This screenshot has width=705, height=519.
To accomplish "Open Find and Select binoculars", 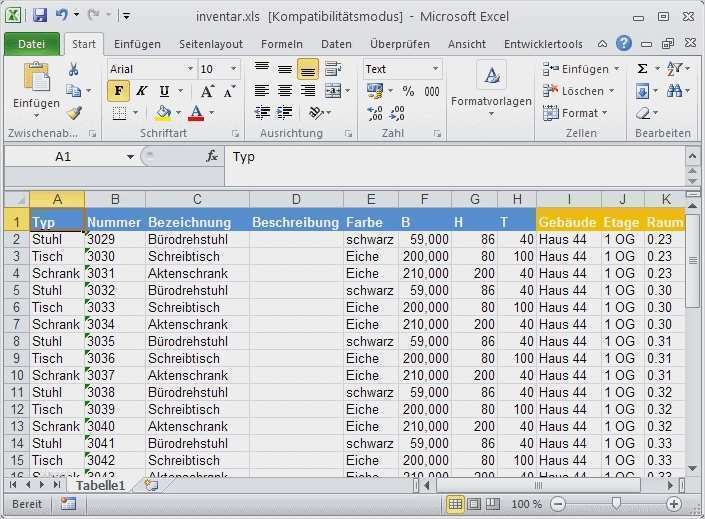I will [x=674, y=91].
